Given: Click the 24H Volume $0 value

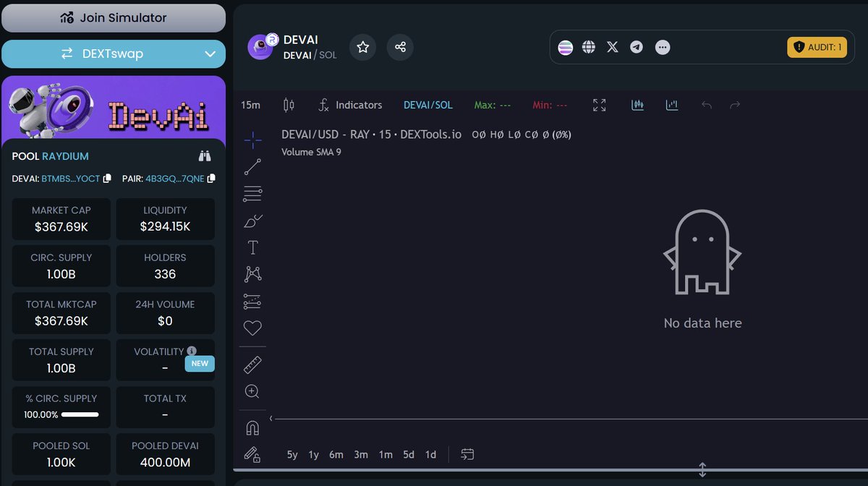Looking at the screenshot, I should click(x=165, y=321).
